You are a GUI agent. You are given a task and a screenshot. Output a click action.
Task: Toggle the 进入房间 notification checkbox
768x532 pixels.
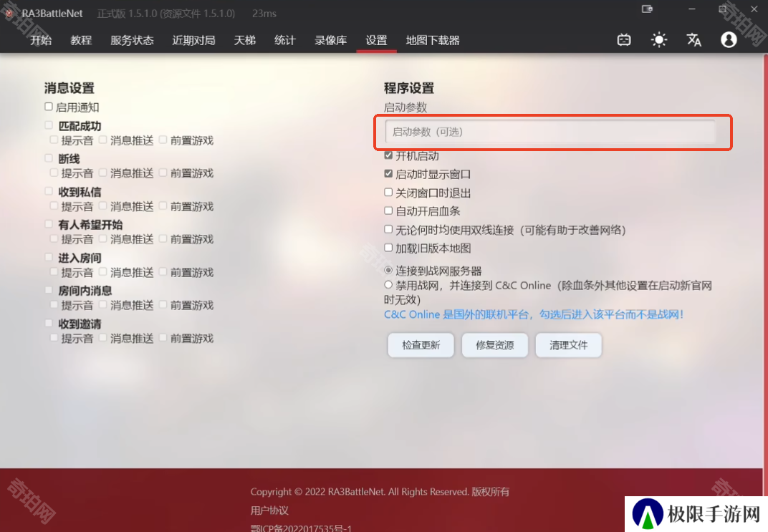49,258
